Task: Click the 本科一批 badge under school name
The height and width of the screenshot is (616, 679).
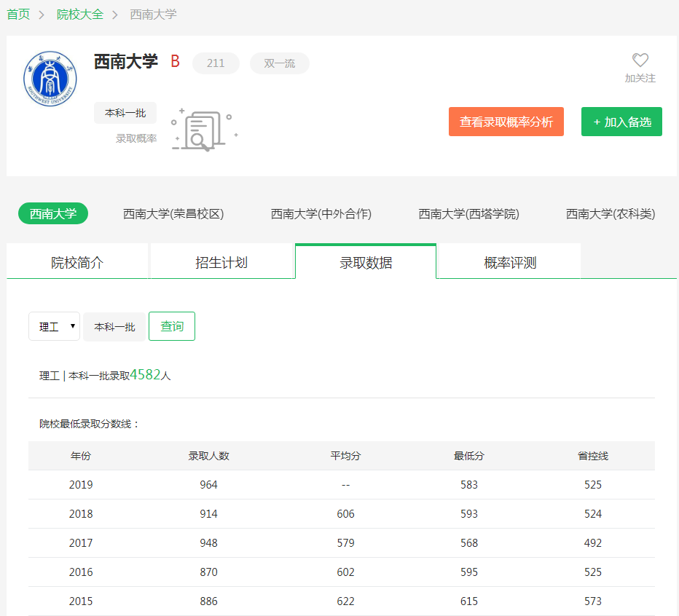Action: click(125, 113)
